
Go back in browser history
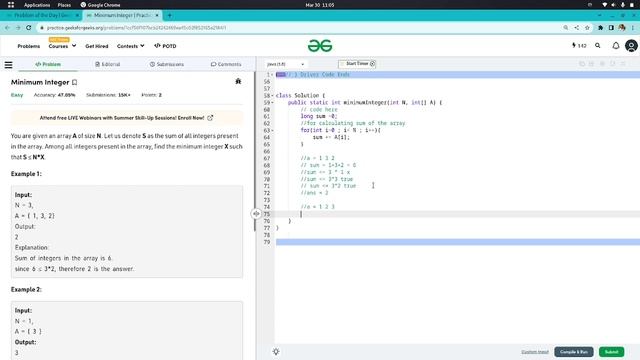(x=7, y=28)
